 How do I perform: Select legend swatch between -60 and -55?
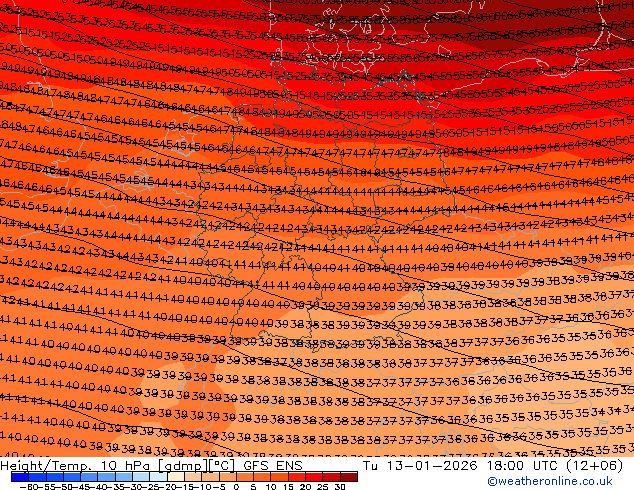[37, 477]
